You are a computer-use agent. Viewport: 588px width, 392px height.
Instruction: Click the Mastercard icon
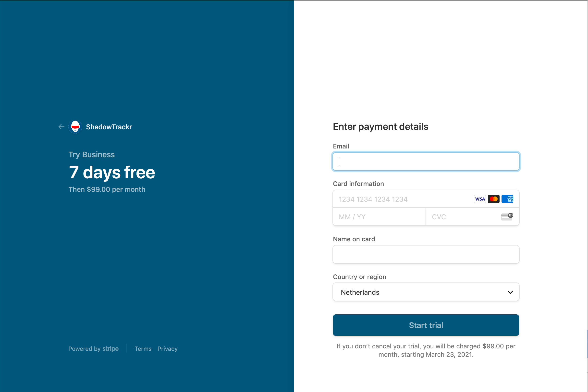click(x=494, y=199)
